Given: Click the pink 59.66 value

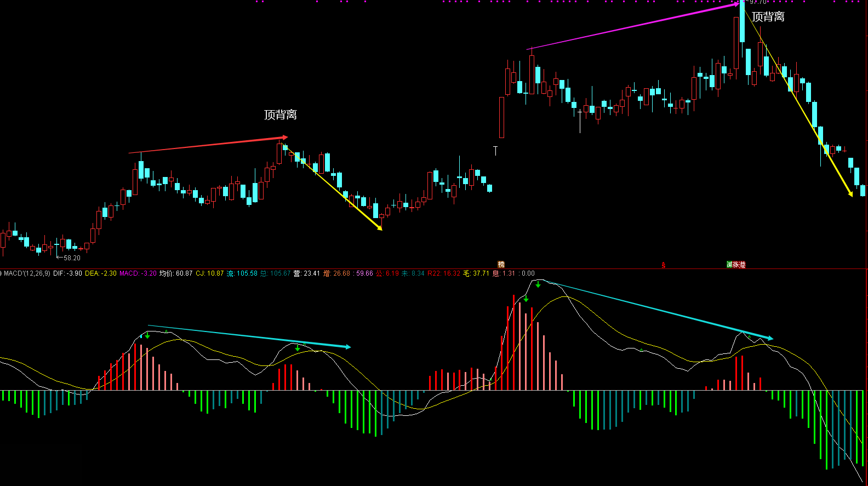Looking at the screenshot, I should (364, 273).
